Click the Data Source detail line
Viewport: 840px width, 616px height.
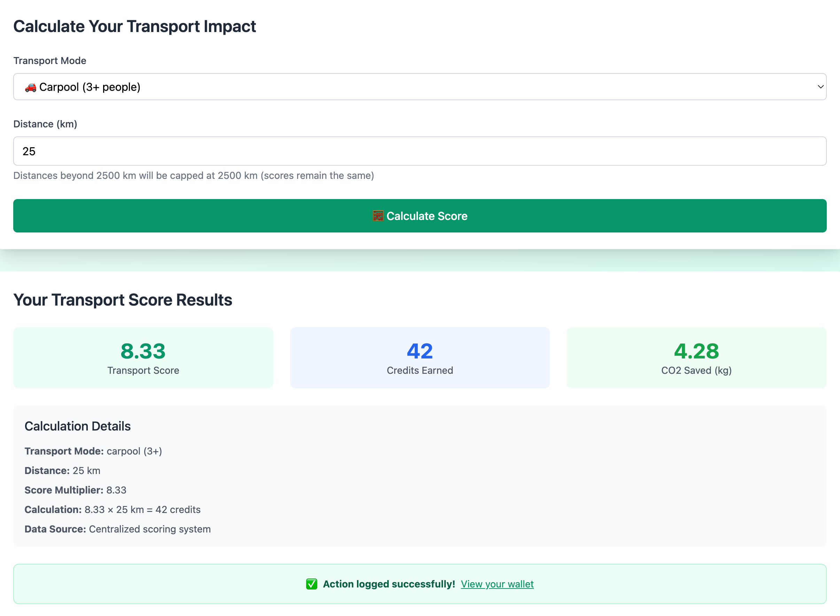coord(118,529)
